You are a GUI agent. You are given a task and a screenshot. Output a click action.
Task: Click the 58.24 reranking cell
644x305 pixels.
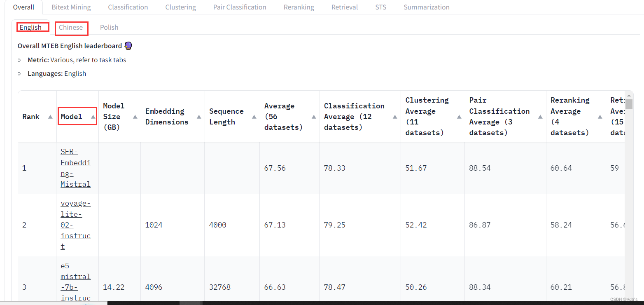(x=561, y=225)
